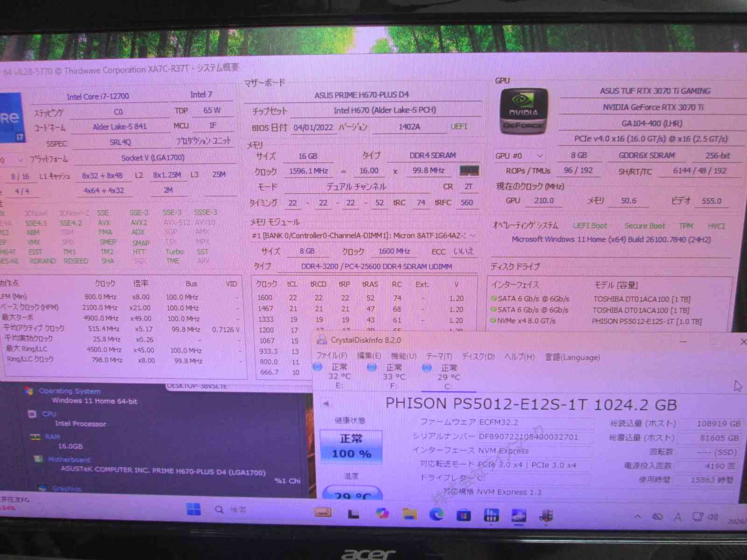Click the 正常 100% health status button
747x560 pixels.
351,446
